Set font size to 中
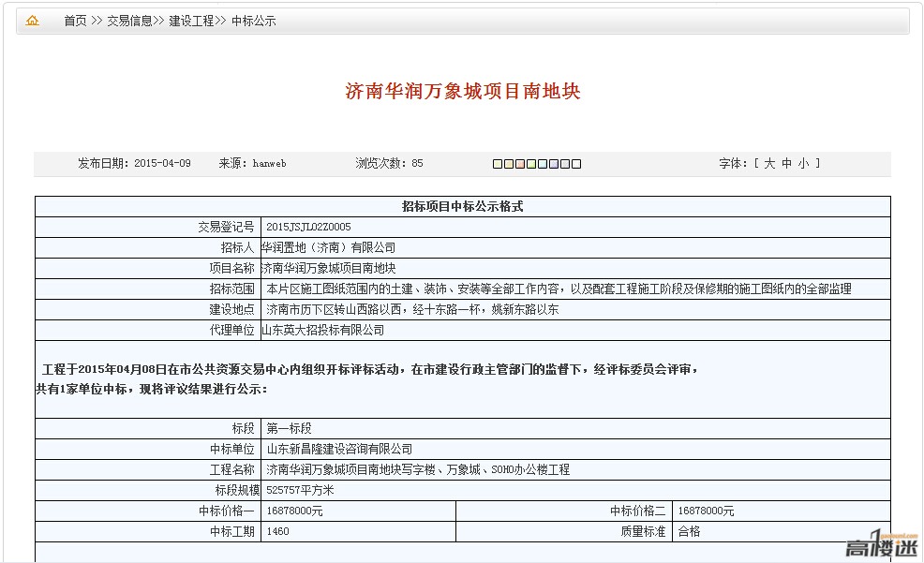Image resolution: width=924 pixels, height=563 pixels. 786,164
